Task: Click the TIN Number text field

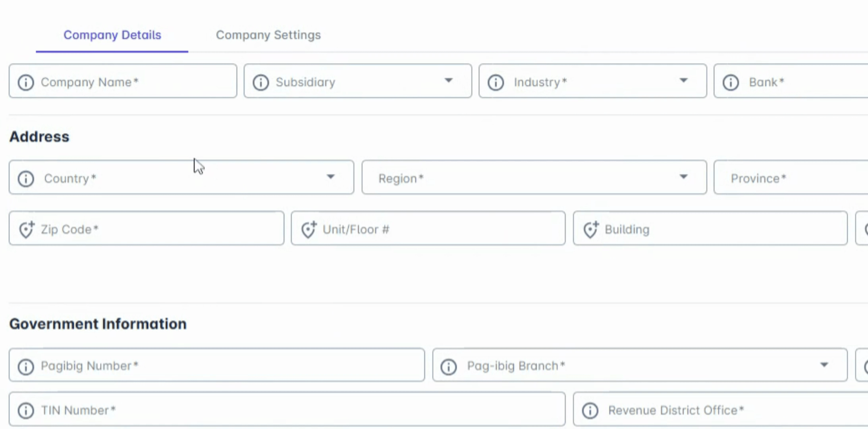Action: coord(287,409)
